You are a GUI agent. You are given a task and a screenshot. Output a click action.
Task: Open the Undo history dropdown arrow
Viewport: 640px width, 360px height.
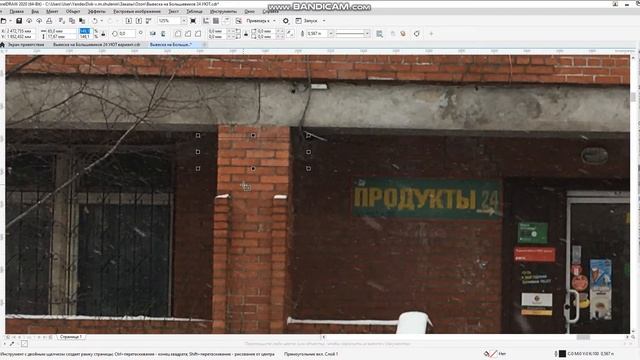pos(101,20)
